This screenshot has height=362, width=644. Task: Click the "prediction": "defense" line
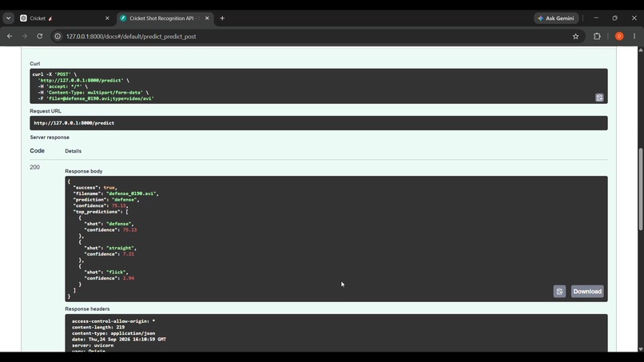tap(106, 200)
